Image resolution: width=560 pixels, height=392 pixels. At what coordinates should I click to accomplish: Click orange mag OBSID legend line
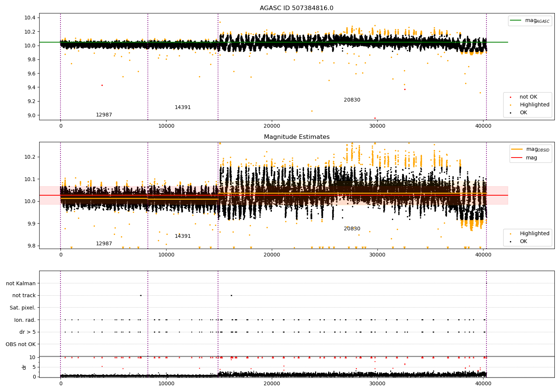[x=517, y=149]
